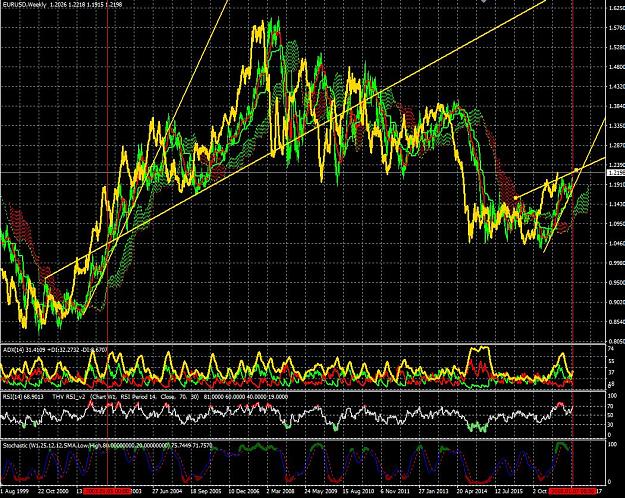Viewport: 625px width, 498px height.
Task: Click the ADX scale value 55
Action: tap(610, 360)
